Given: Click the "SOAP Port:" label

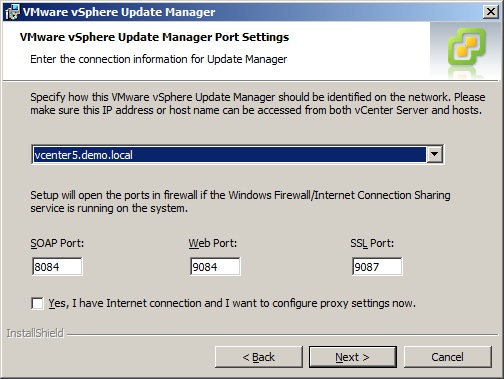Looking at the screenshot, I should [57, 243].
